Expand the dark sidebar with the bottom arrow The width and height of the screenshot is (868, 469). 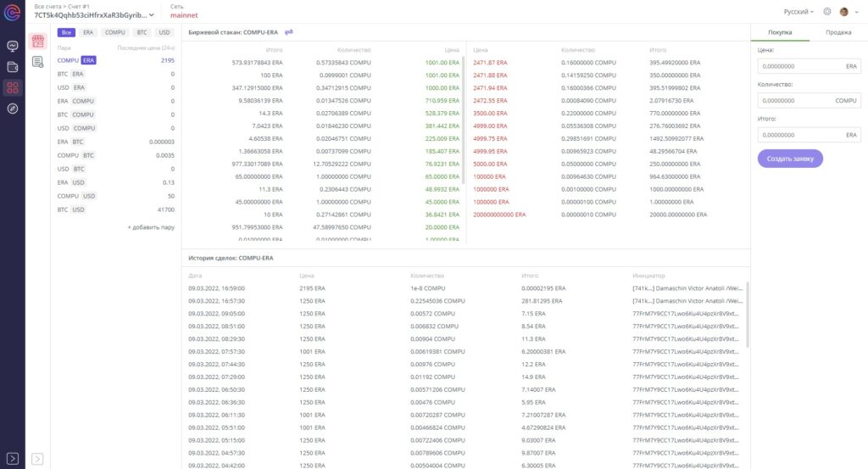click(13, 458)
